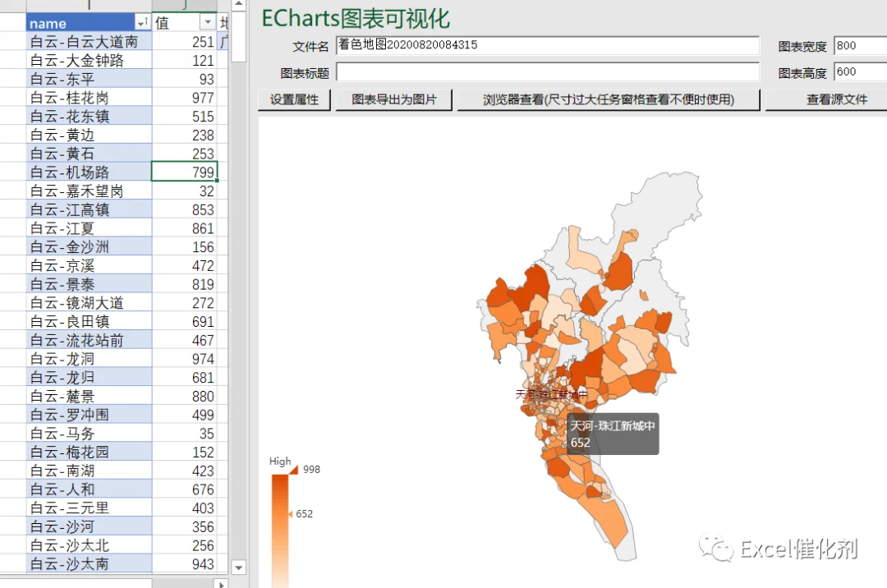
Task: Click the 图表高度 field showing 600
Action: click(x=861, y=71)
